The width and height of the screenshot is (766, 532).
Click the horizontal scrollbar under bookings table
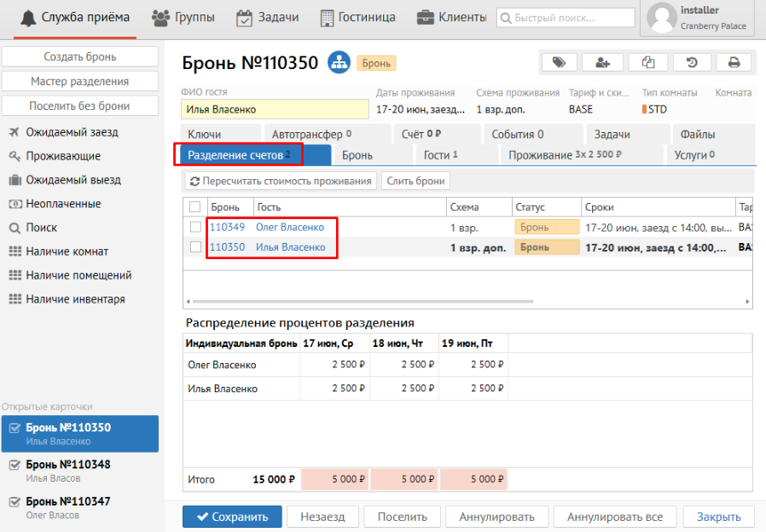pyautogui.click(x=467, y=302)
